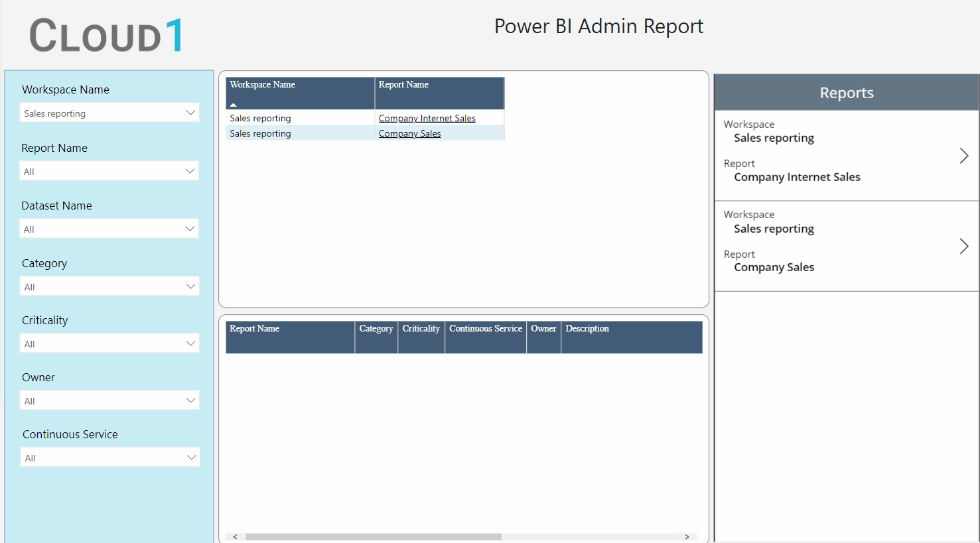Click the Cloud1 logo

pyautogui.click(x=106, y=35)
